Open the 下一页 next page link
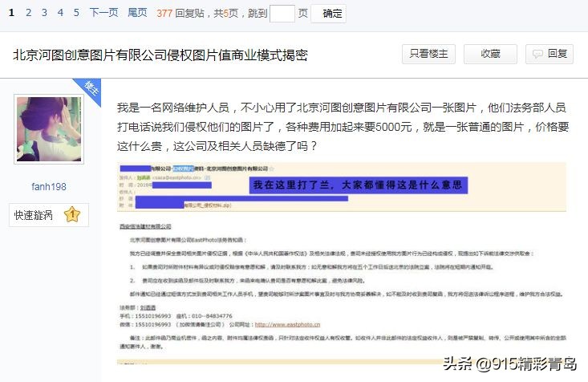The width and height of the screenshot is (588, 382). click(103, 13)
